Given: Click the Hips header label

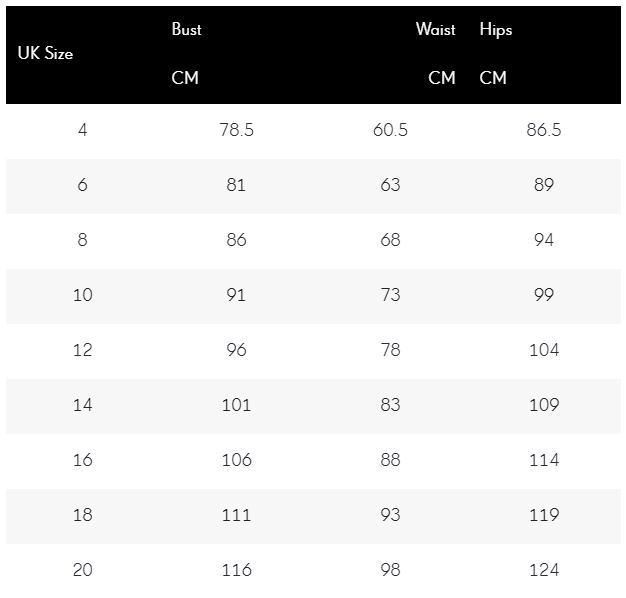Looking at the screenshot, I should 496,30.
